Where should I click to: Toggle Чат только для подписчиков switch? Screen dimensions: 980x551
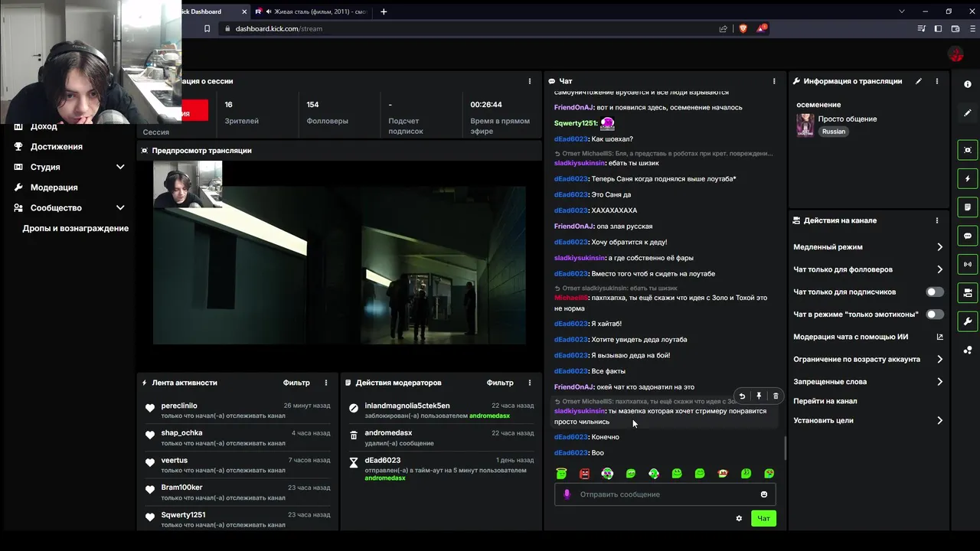tap(935, 292)
